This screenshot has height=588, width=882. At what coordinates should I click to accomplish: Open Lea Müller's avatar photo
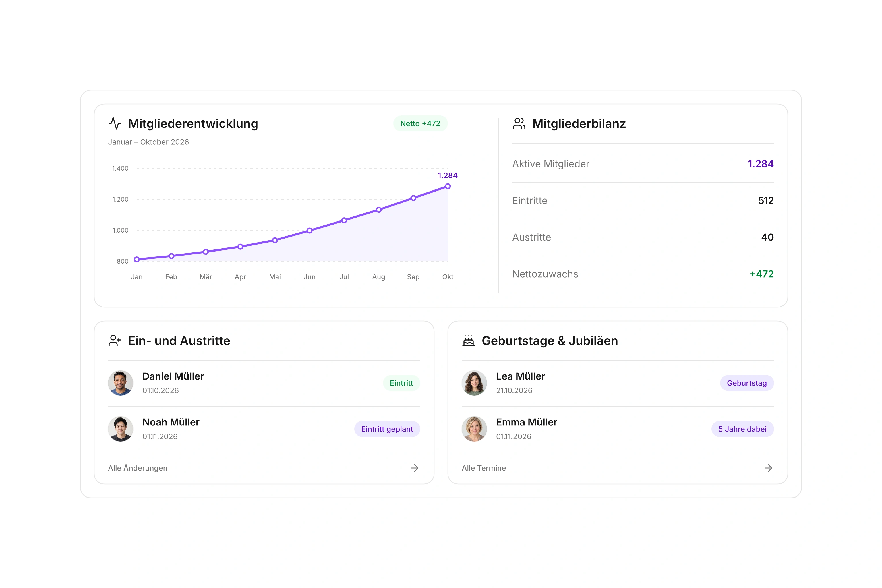[474, 383]
